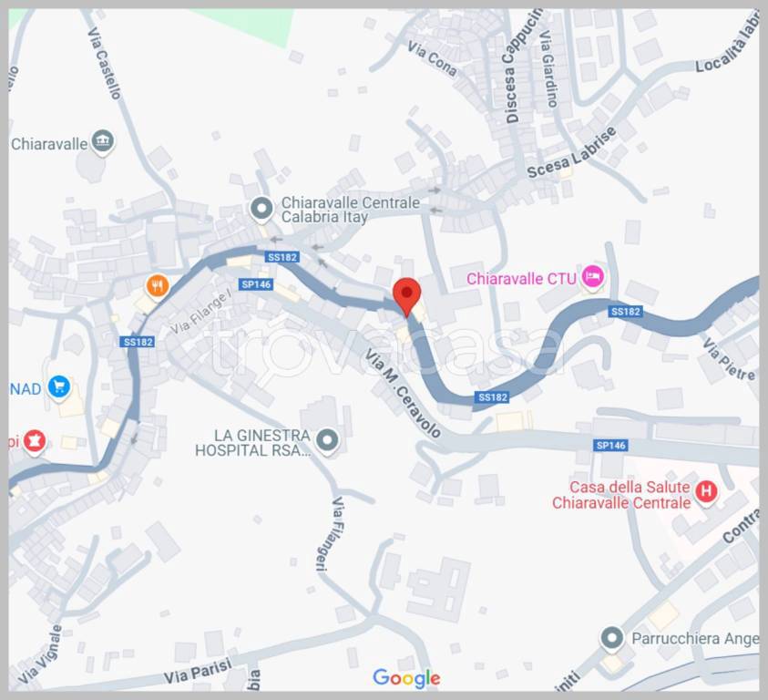This screenshot has width=768, height=700.
Task: Click the Via Parisi street label
Action: click(x=198, y=672)
